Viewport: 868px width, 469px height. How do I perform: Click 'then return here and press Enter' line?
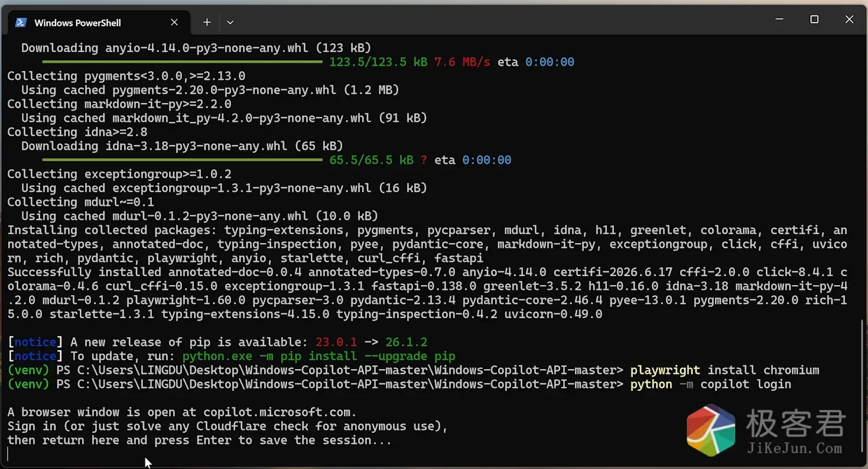coord(199,440)
